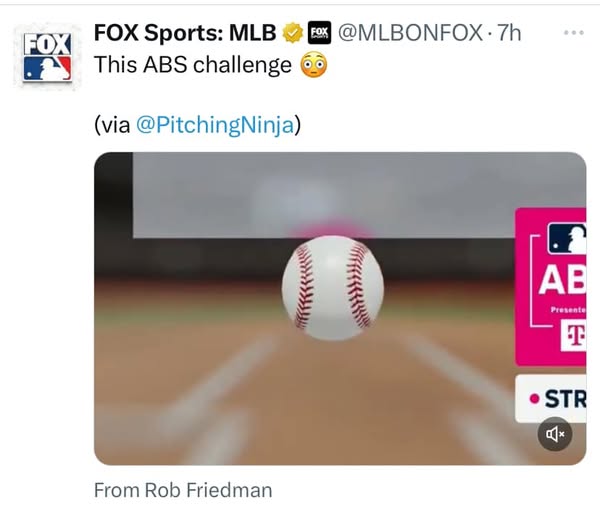Viewport: 600px width, 508px height.
Task: Open the @PitchingNinja mention link
Action: coord(215,124)
